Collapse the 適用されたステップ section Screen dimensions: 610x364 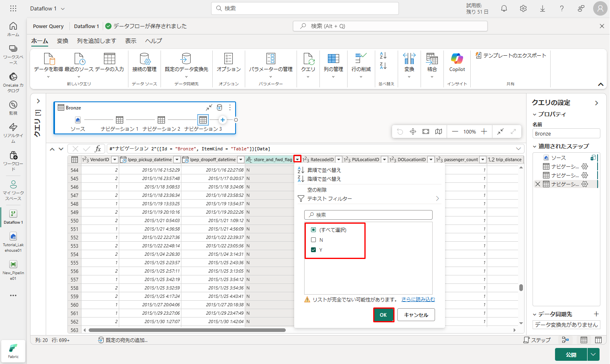tap(535, 146)
